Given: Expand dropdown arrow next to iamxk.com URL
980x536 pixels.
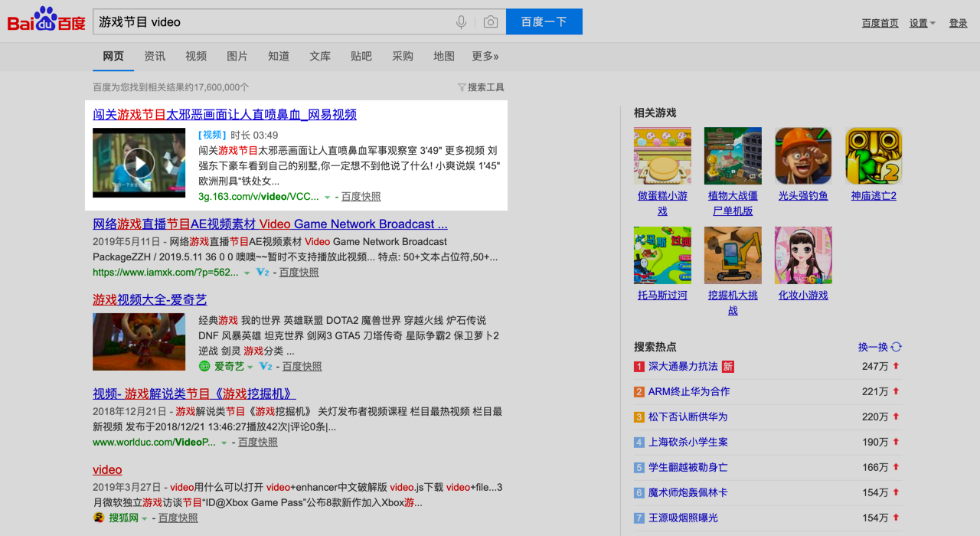Looking at the screenshot, I should (x=247, y=273).
